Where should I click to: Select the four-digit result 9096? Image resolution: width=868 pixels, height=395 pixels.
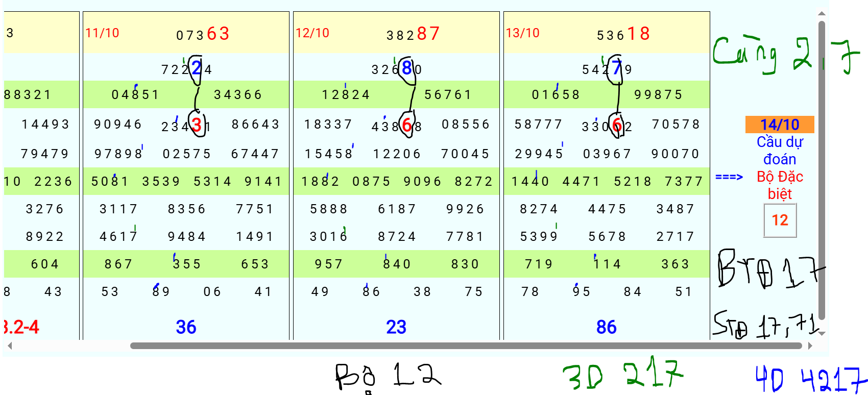422,182
